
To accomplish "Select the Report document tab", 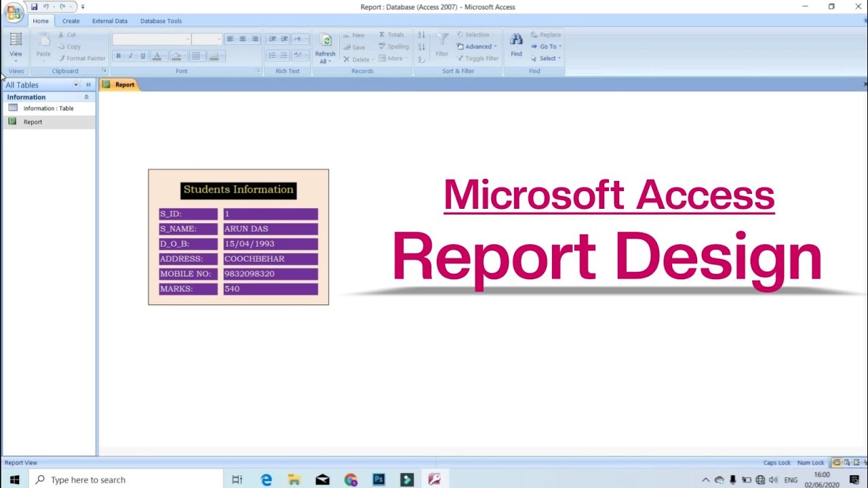I will pos(119,85).
